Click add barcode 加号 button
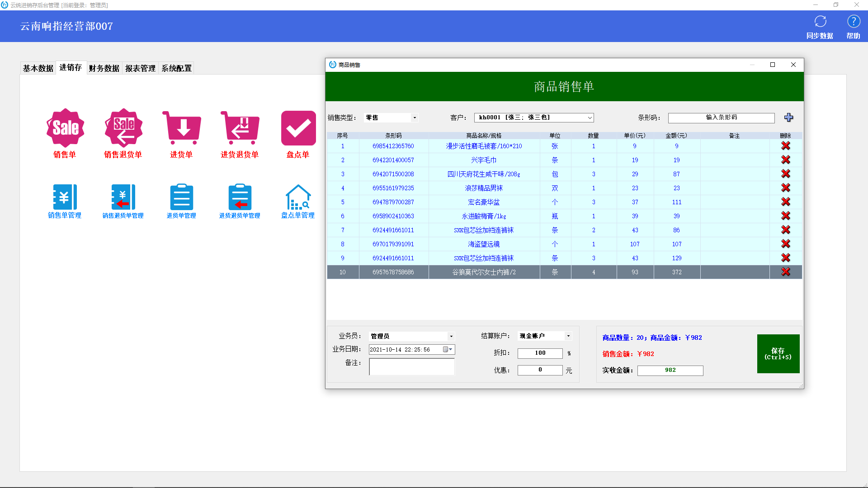 pos(789,117)
